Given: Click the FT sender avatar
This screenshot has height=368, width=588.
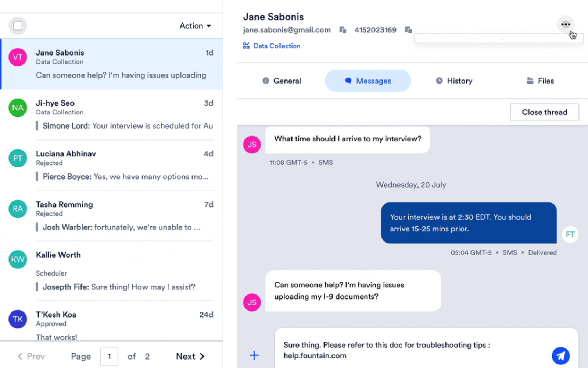Looking at the screenshot, I should click(x=570, y=234).
